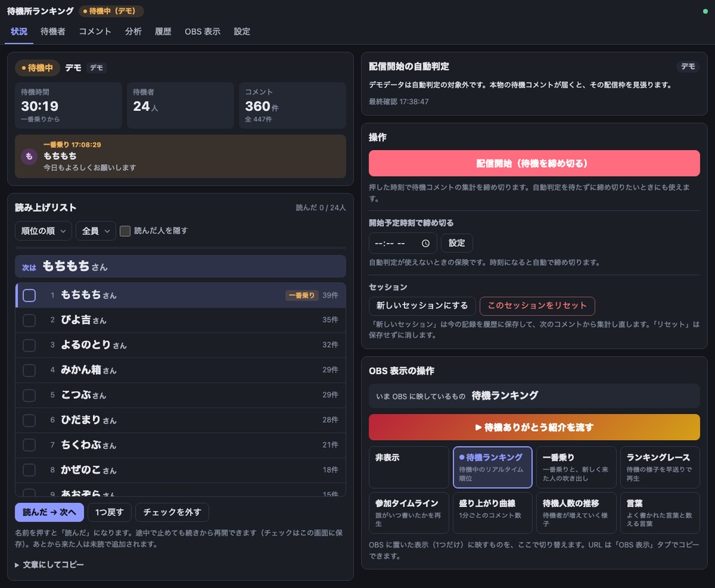Select the 非表示 OBS display option

(x=409, y=467)
